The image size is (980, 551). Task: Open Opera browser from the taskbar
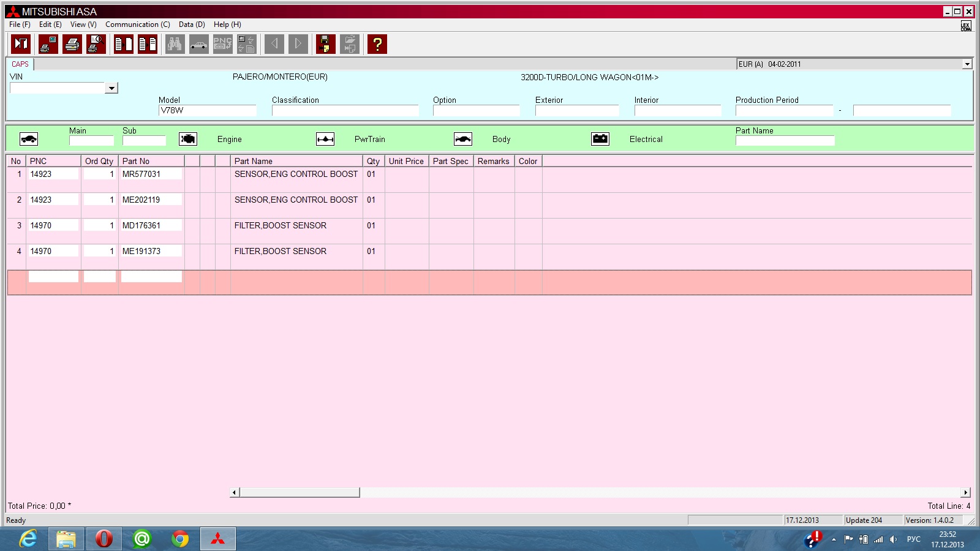click(104, 539)
